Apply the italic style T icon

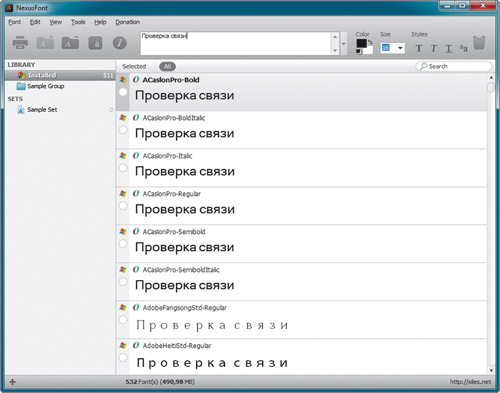pos(434,49)
